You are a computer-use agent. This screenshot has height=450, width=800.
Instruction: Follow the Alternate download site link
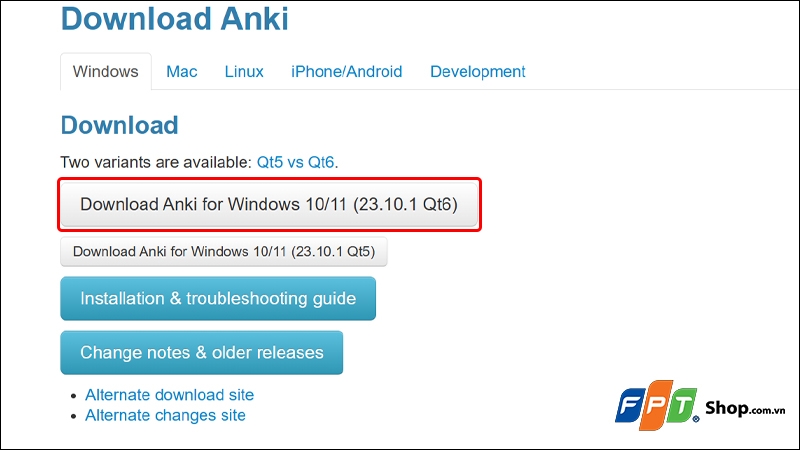tap(169, 395)
